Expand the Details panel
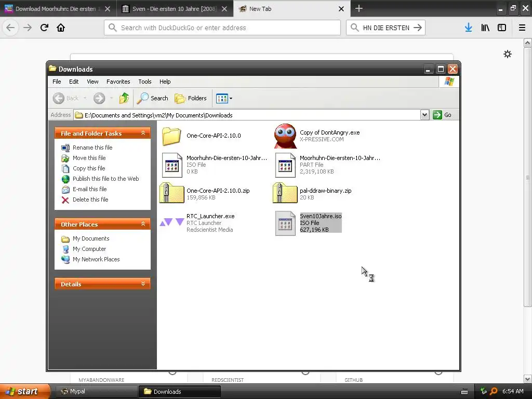Image resolution: width=532 pixels, height=399 pixels. pos(143,284)
